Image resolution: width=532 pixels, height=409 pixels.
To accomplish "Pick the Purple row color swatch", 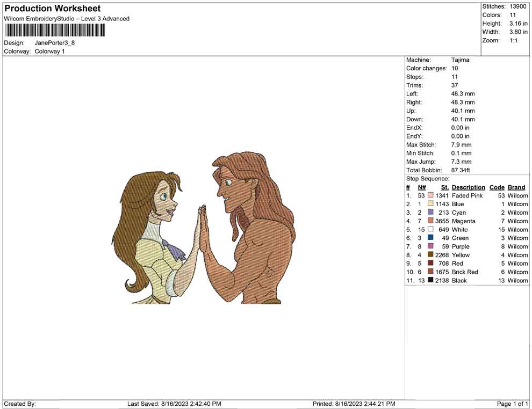I will coord(430,246).
